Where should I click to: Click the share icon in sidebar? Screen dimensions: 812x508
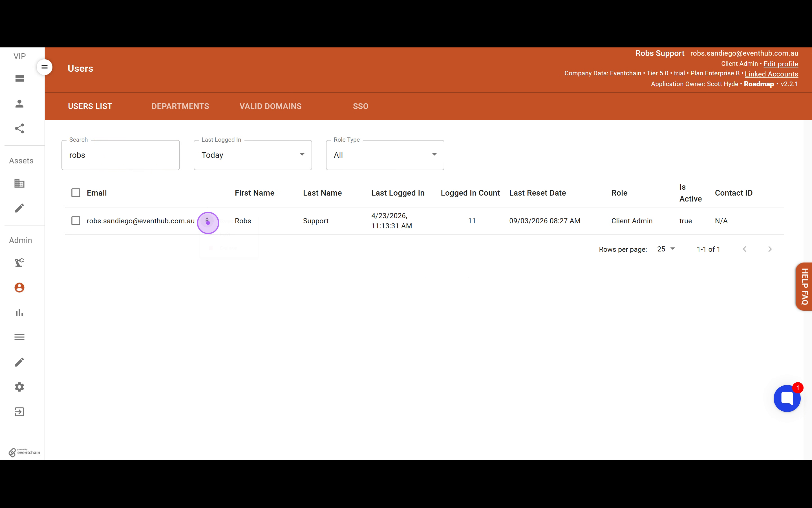coord(19,128)
